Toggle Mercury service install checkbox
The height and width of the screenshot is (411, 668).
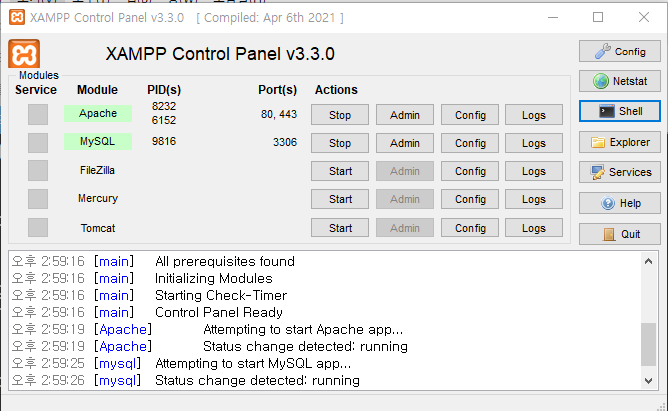click(38, 198)
